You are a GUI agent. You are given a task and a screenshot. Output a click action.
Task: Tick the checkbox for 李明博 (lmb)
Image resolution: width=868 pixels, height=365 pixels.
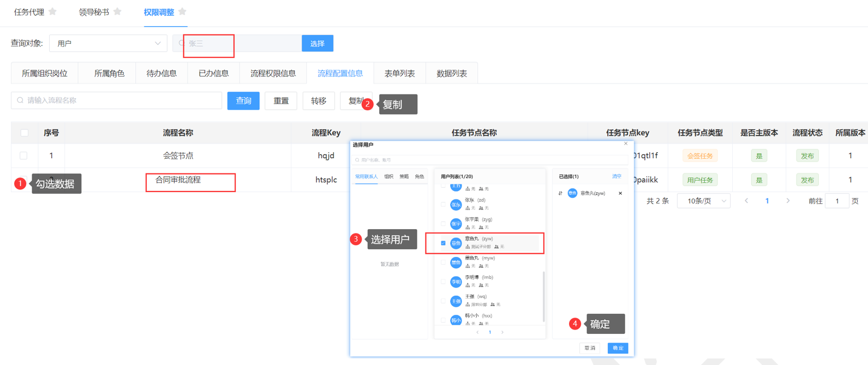click(443, 282)
